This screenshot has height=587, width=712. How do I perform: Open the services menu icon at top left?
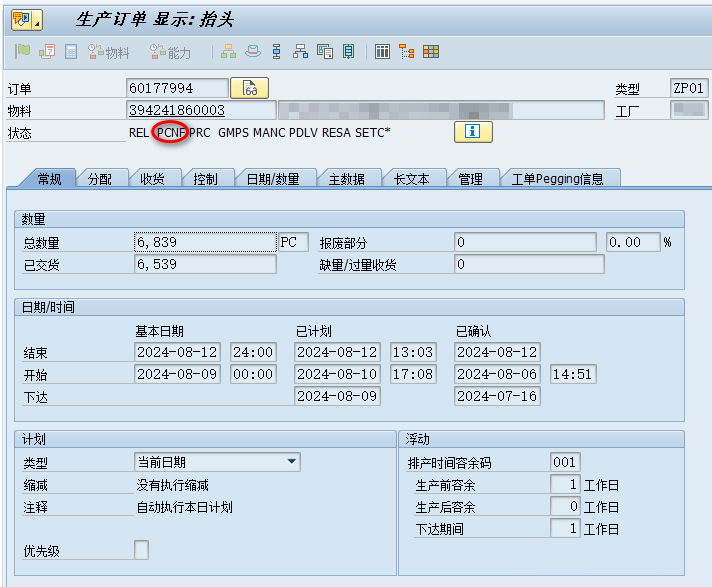(x=22, y=19)
